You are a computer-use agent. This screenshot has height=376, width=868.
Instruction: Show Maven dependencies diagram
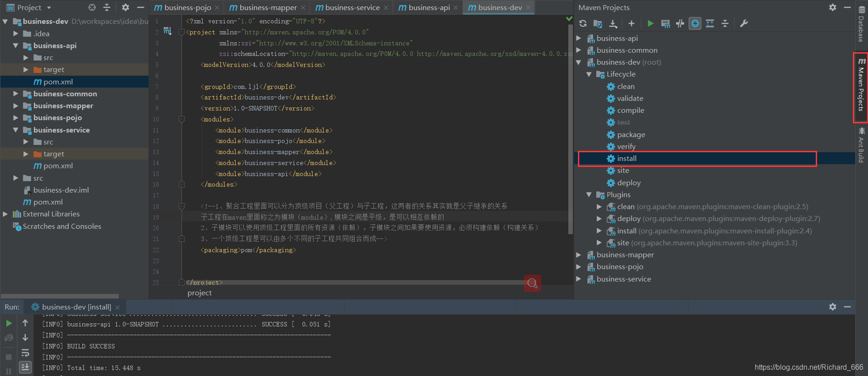pyautogui.click(x=710, y=23)
